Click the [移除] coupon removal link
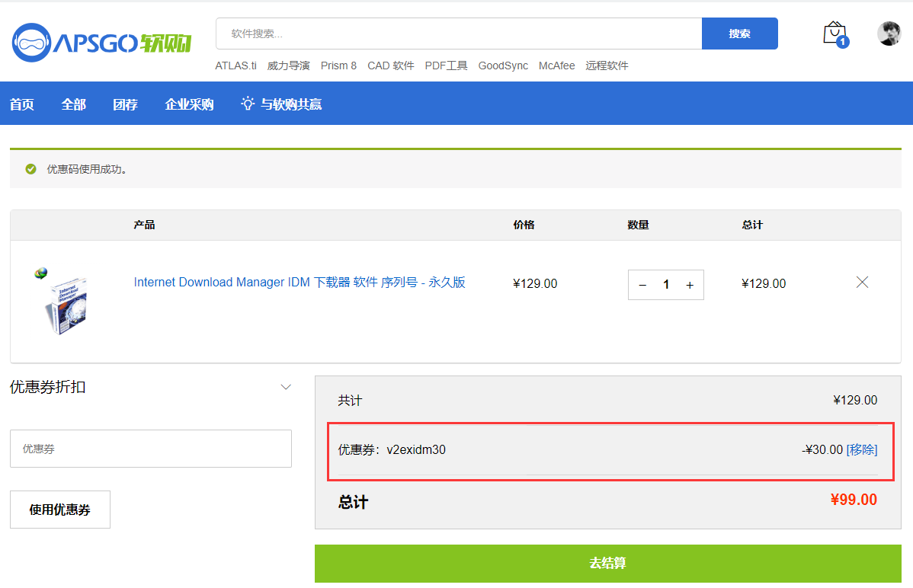913x588 pixels. 862,449
